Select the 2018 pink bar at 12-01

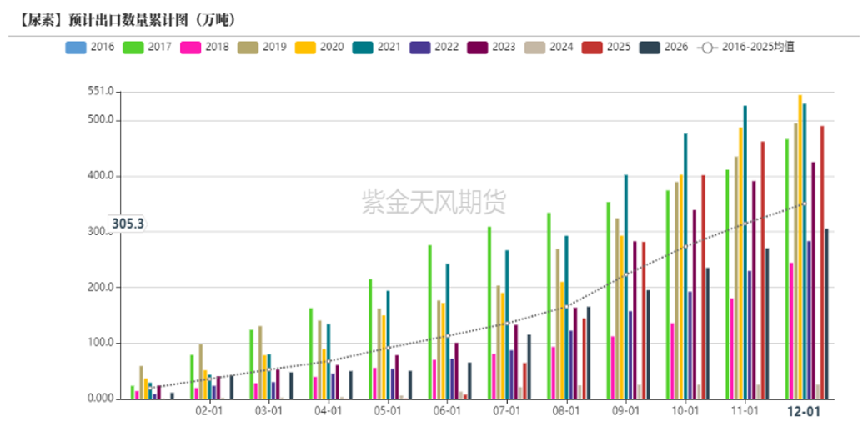tap(791, 330)
